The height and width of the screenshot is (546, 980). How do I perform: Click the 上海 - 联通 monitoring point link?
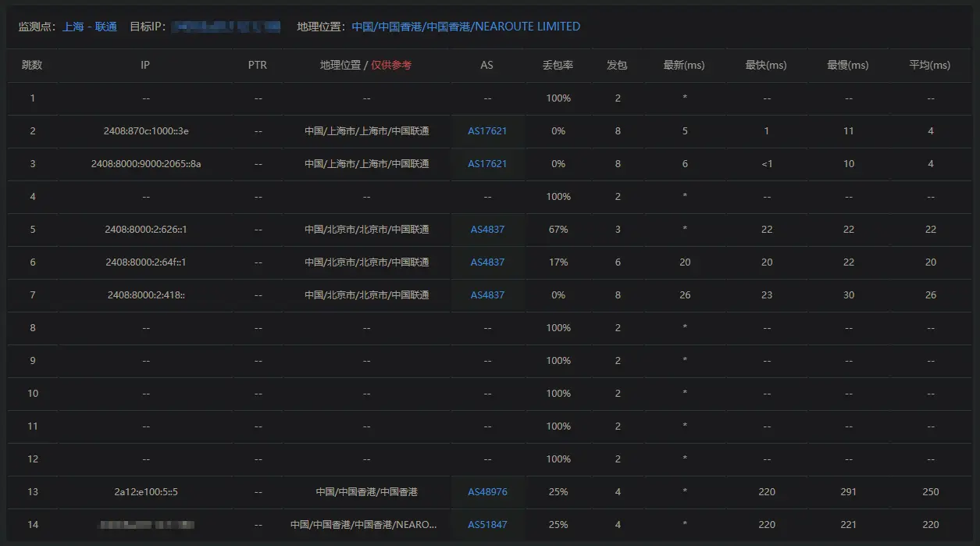point(90,27)
